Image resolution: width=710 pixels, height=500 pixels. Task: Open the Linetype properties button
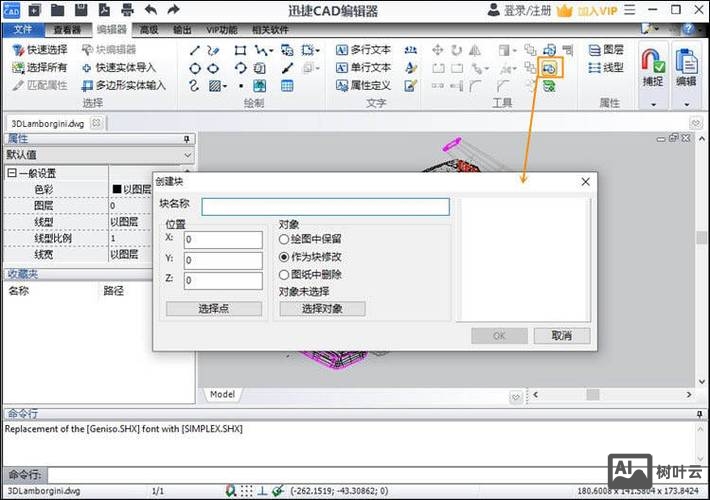tap(606, 68)
